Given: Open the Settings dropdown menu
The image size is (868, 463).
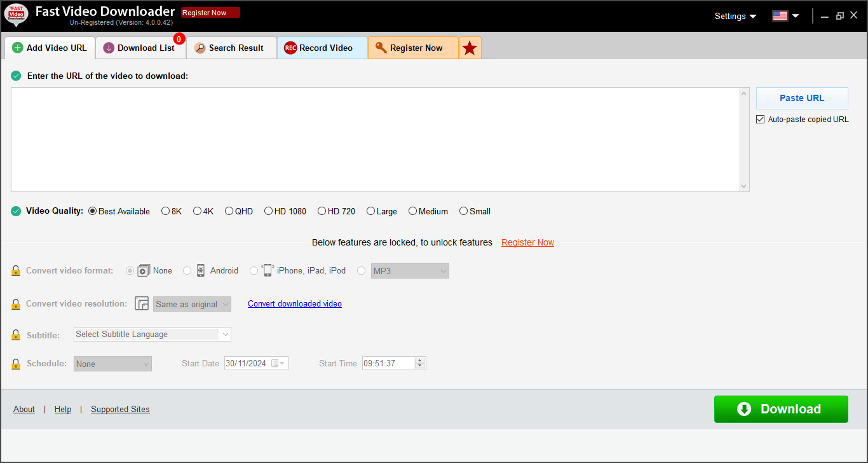Looking at the screenshot, I should (735, 16).
